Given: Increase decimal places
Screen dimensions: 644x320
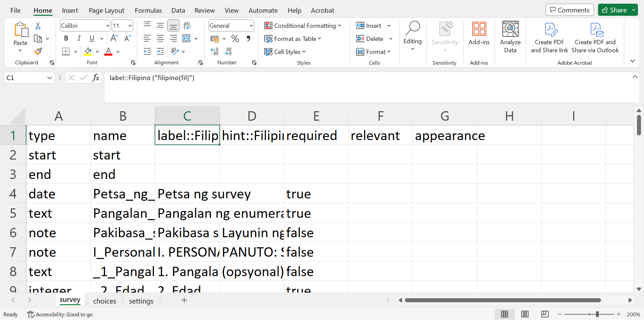Looking at the screenshot, I should pos(214,51).
